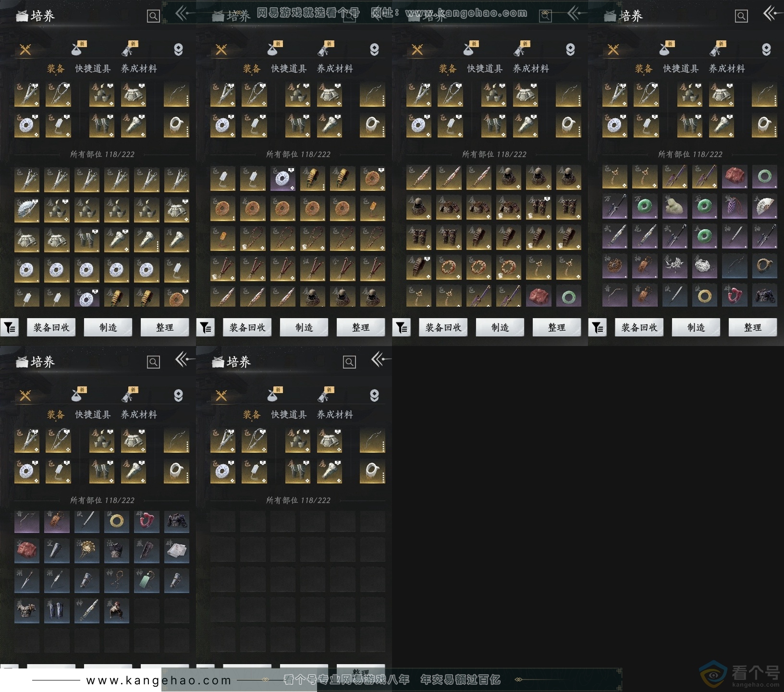
Task: Select dark robe item in bottom-left panel first row
Action: click(x=176, y=521)
